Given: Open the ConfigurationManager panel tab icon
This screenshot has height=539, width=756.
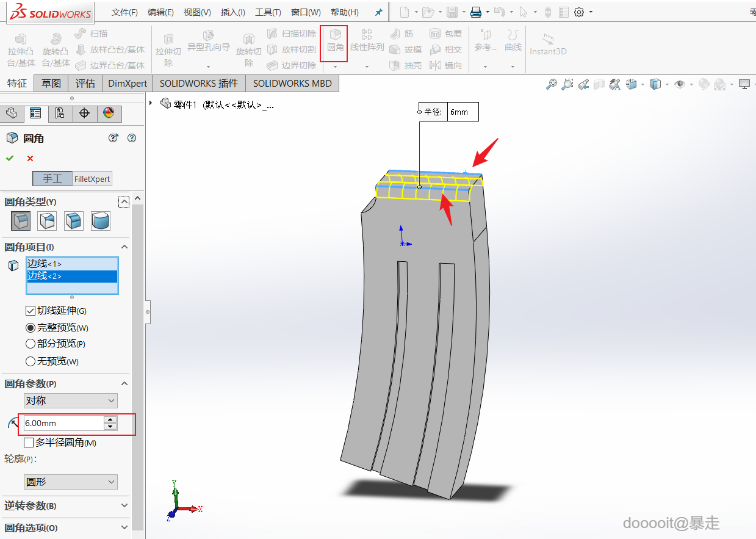Looking at the screenshot, I should [59, 114].
